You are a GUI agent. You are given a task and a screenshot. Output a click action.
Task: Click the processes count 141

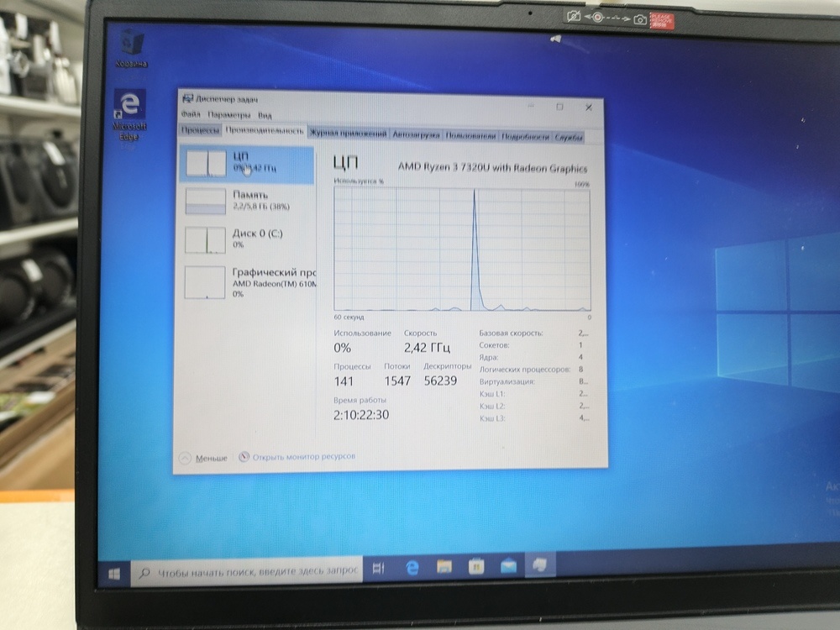(344, 381)
